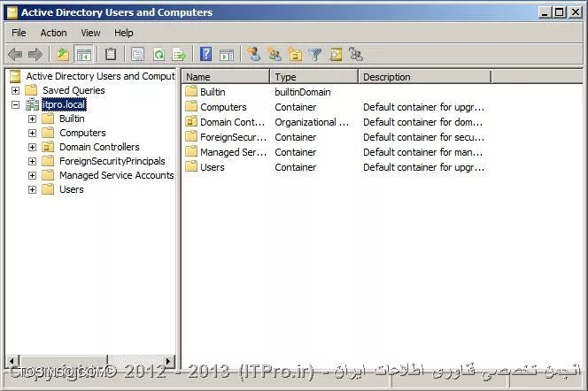Click 'Default container for dom...' description
The height and width of the screenshot is (391, 588).
[422, 122]
